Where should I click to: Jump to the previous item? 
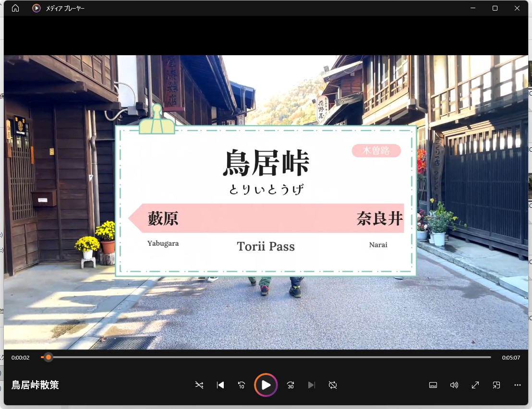(220, 385)
